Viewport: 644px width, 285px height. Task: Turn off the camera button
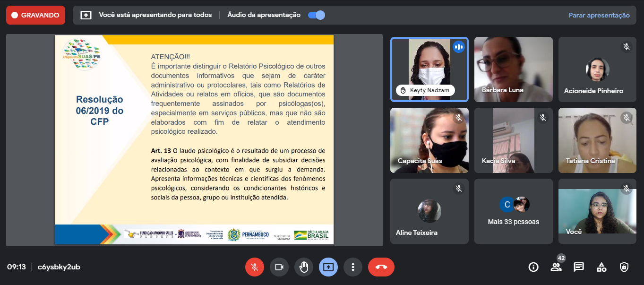pos(279,267)
